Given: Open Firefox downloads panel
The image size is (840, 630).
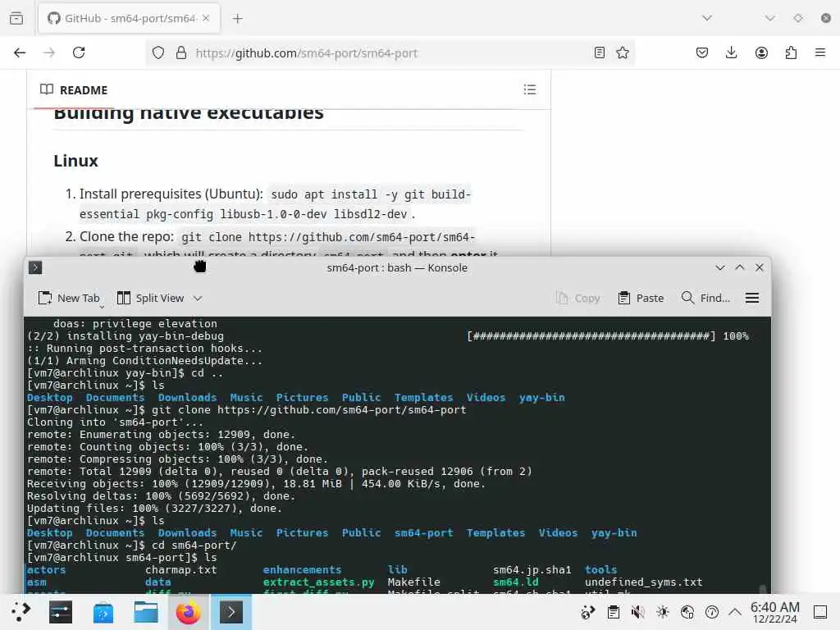Looking at the screenshot, I should pos(731,52).
